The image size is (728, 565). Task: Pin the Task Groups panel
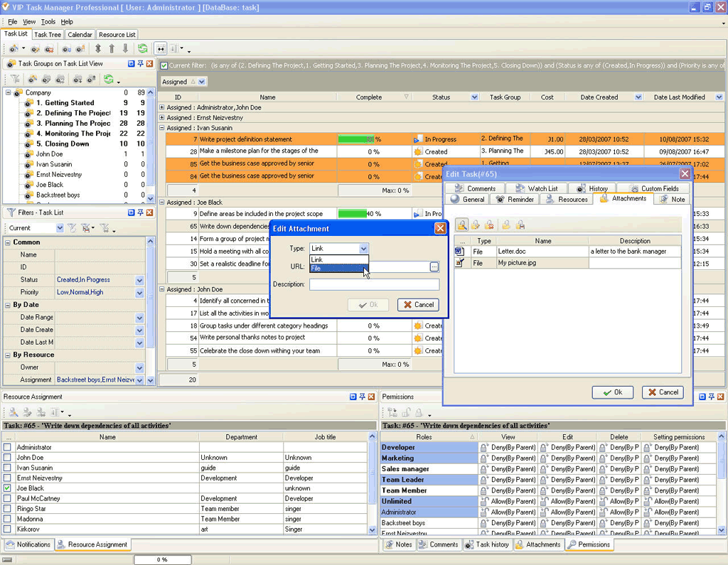141,64
